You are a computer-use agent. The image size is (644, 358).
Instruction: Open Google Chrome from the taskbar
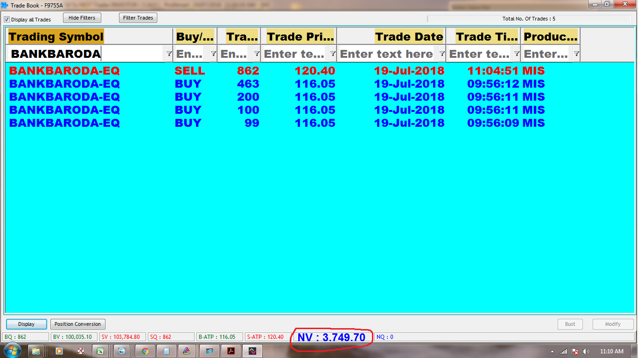(x=145, y=351)
